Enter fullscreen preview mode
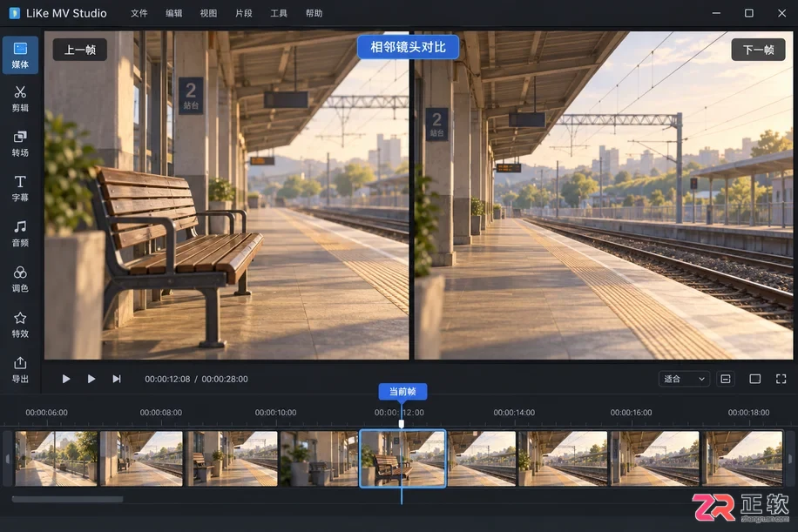Screen dimensions: 798x532 coord(781,379)
